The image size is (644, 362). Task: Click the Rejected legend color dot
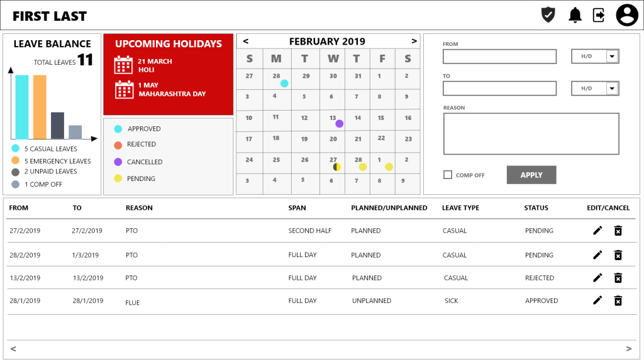coord(118,145)
